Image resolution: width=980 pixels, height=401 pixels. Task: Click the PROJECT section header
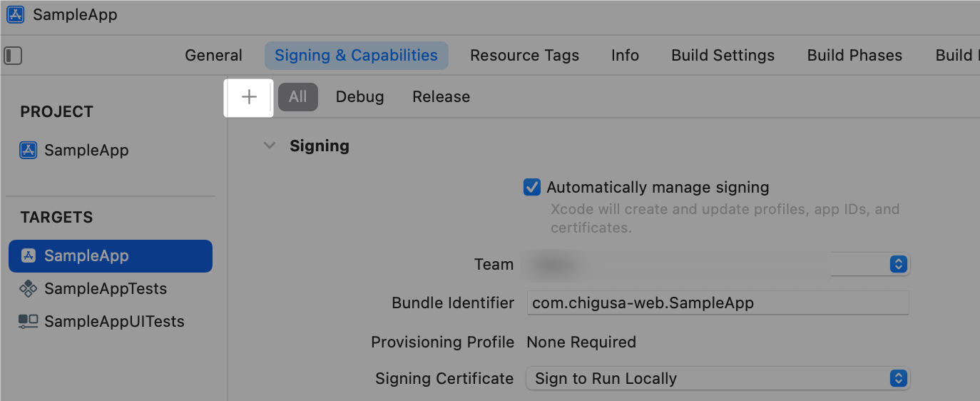(x=56, y=112)
